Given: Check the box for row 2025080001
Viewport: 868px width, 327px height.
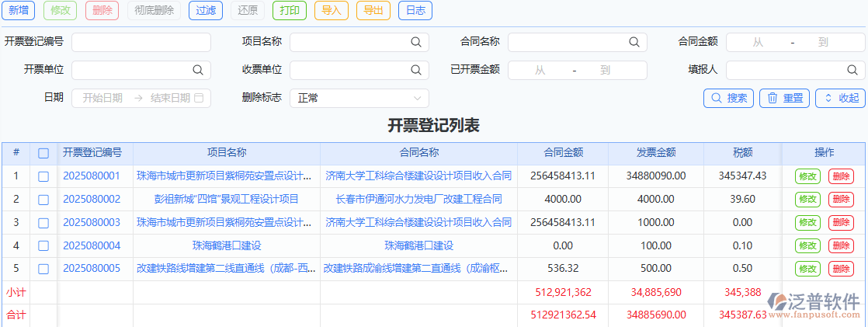Looking at the screenshot, I should [x=43, y=176].
